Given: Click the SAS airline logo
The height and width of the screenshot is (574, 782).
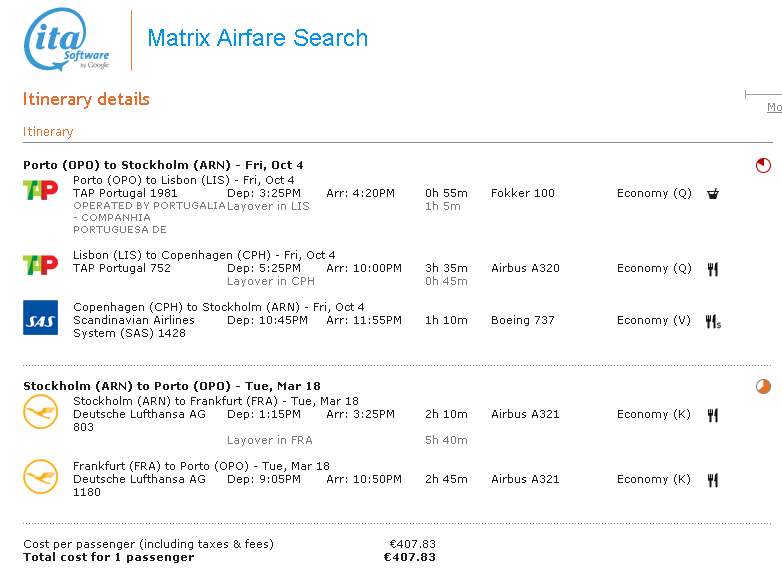Looking at the screenshot, I should tap(40, 318).
